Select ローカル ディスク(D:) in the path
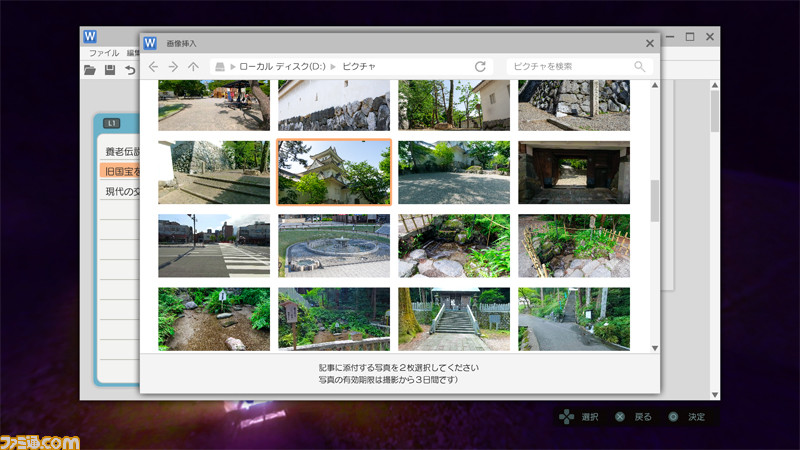This screenshot has width=800, height=450. pyautogui.click(x=283, y=66)
